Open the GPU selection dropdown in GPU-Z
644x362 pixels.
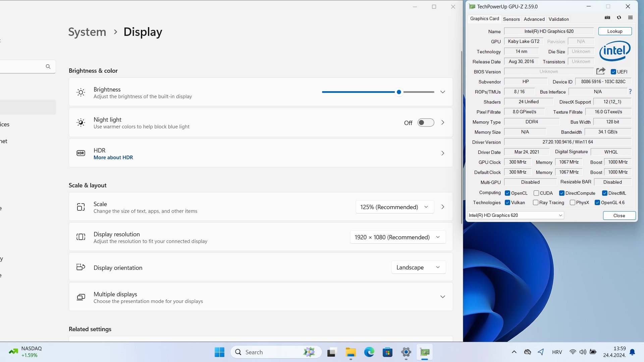(x=516, y=215)
